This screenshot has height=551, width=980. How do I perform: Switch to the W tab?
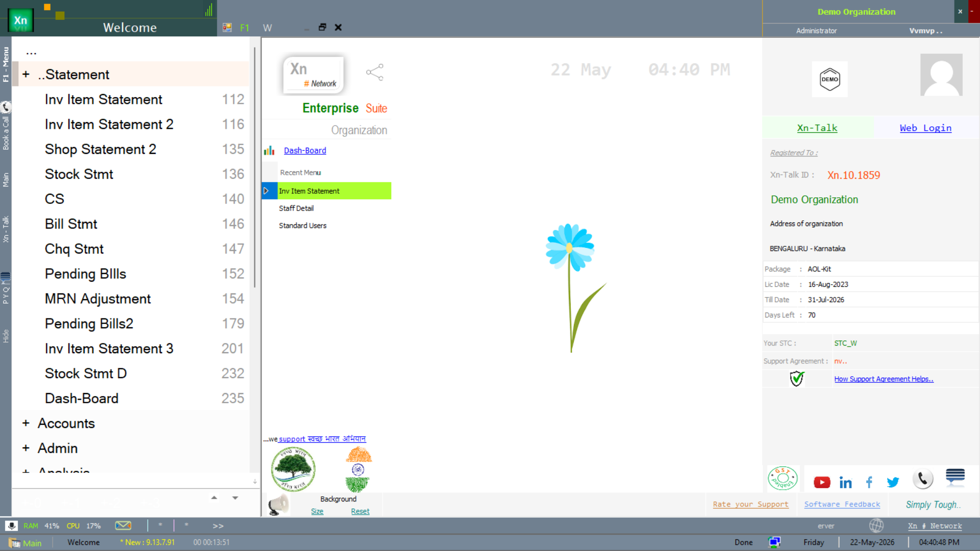click(x=267, y=28)
